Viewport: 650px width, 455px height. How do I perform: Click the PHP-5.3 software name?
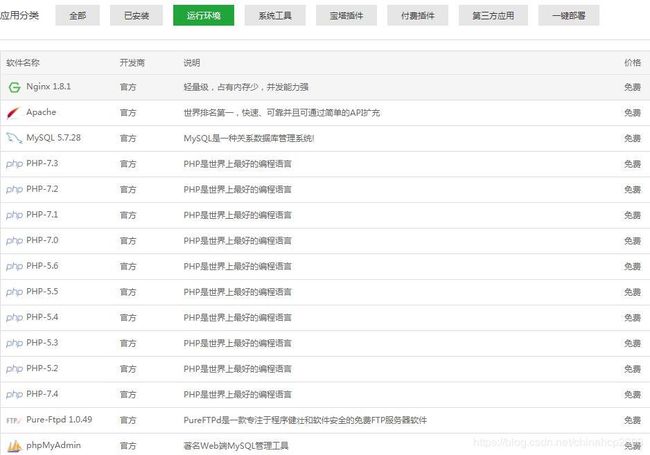click(42, 343)
